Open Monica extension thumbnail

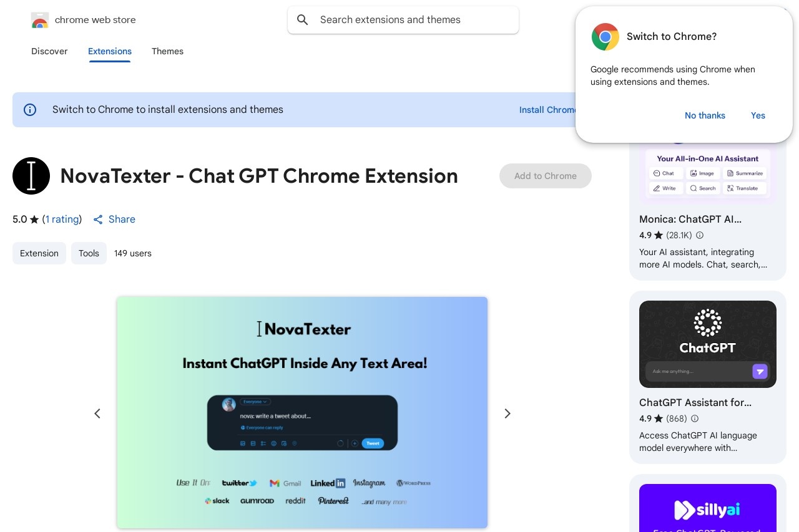708,173
